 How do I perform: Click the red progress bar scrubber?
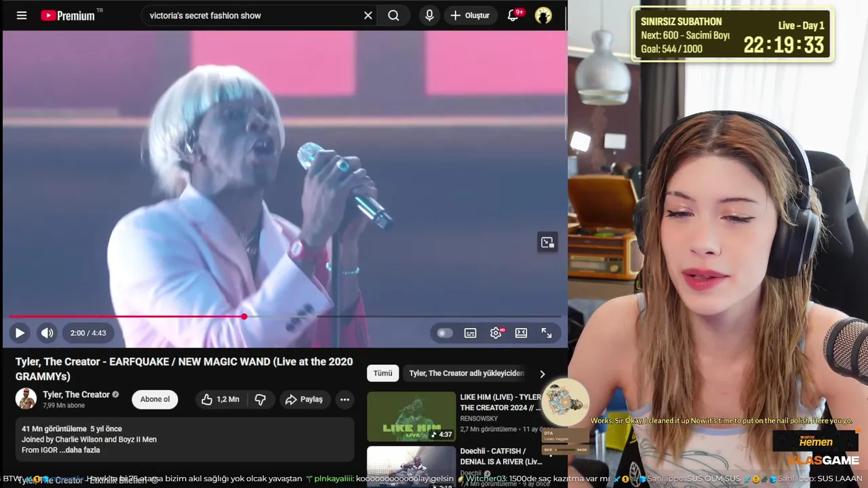244,317
